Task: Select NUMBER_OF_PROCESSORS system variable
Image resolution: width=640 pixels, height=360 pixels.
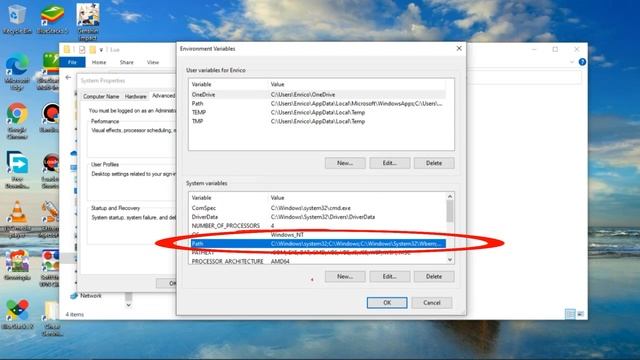Action: coord(318,226)
